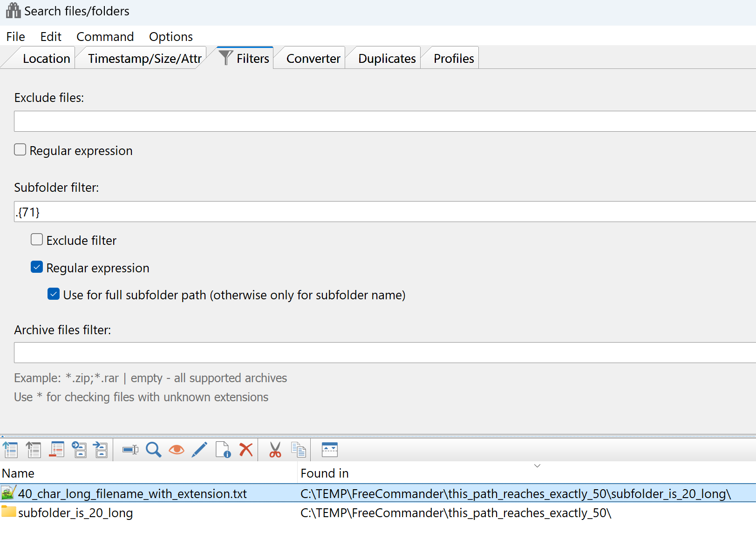Uncheck Use for full subfolder path
Image resolution: width=756 pixels, height=546 pixels.
(54, 294)
